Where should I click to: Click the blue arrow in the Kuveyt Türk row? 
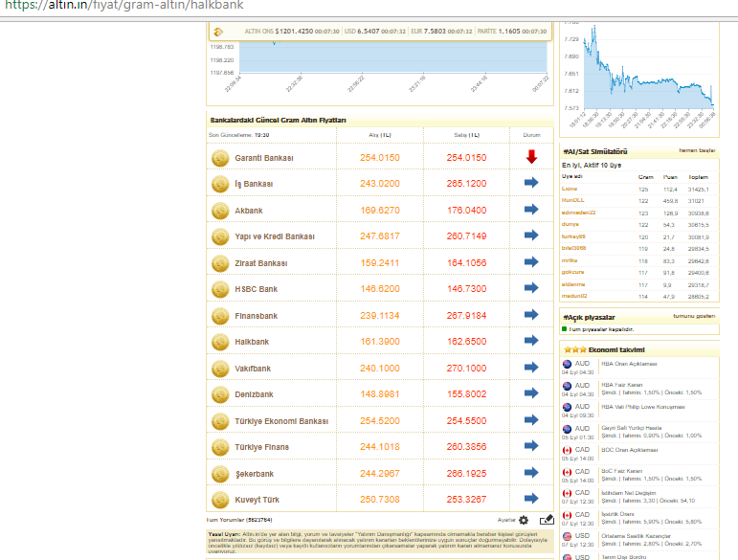click(531, 499)
